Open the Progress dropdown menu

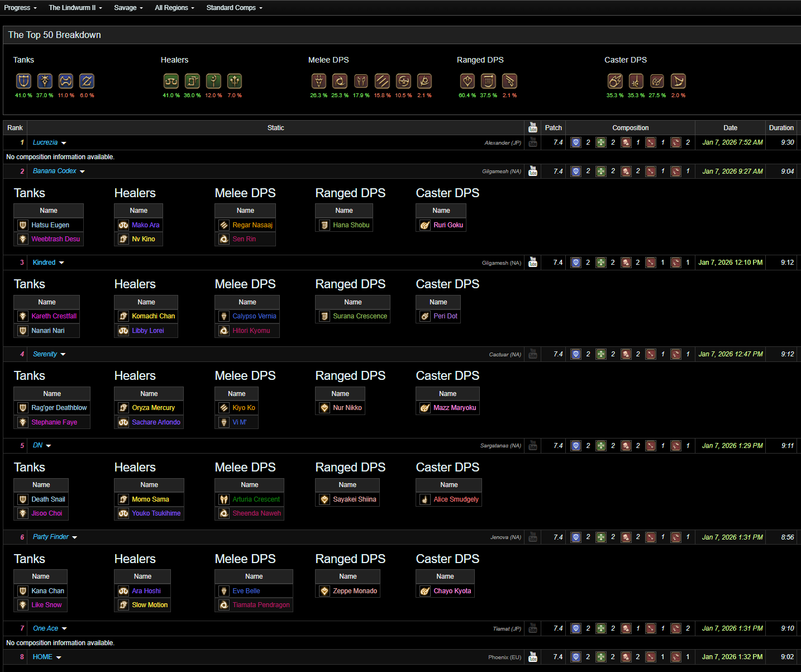click(x=21, y=8)
